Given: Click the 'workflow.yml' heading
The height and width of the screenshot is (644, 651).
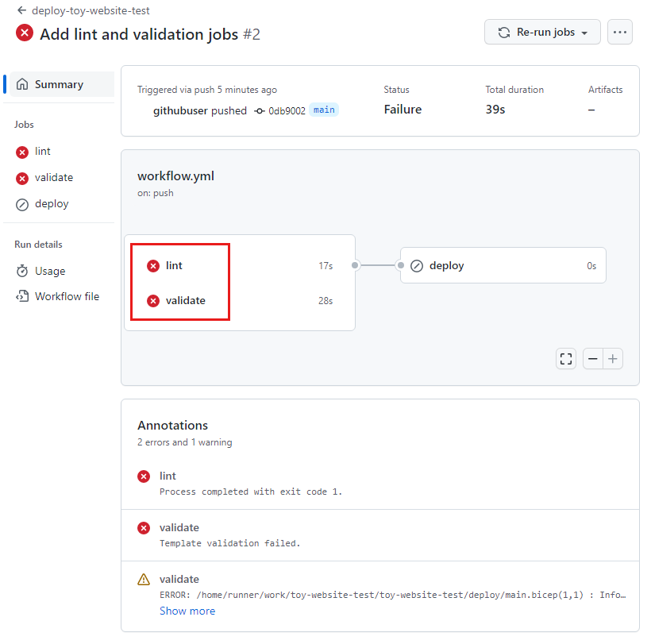Looking at the screenshot, I should pos(175,176).
